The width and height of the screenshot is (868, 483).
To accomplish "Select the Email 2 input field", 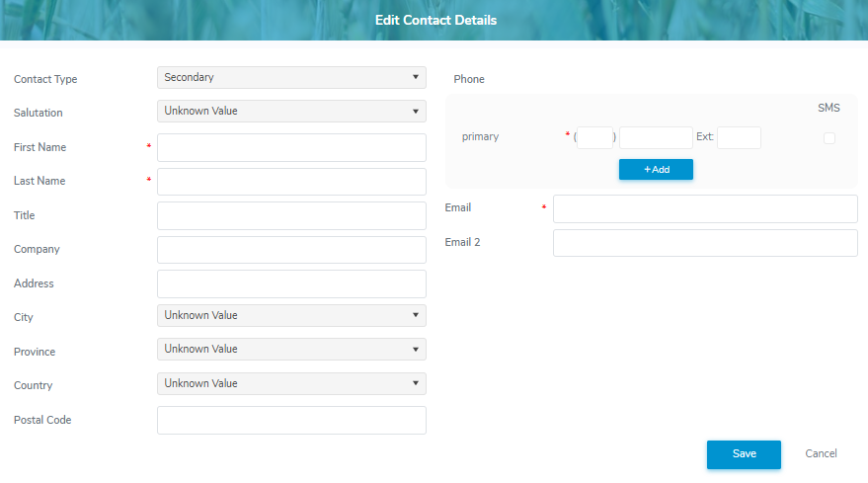I will click(705, 243).
